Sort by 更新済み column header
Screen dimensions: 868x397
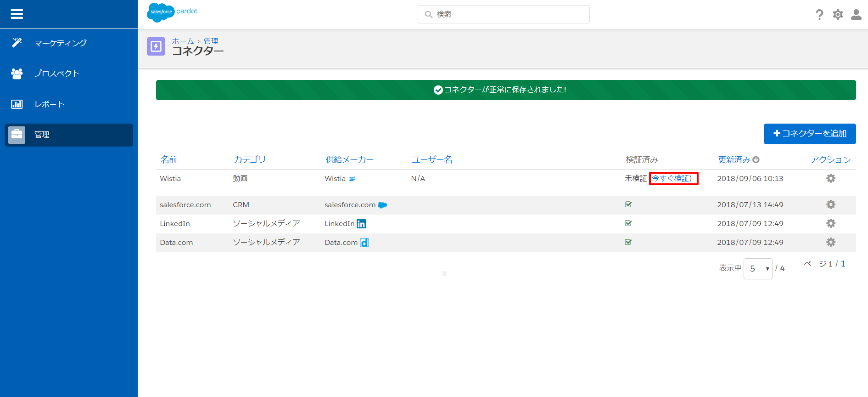click(x=734, y=159)
